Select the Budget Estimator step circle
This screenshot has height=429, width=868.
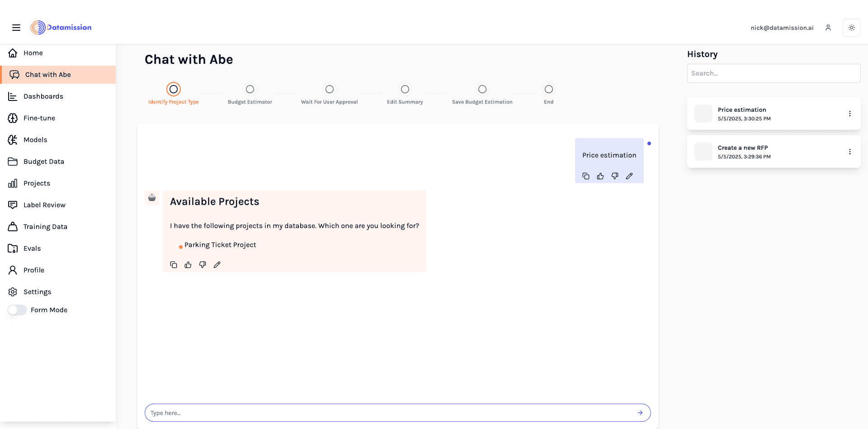[250, 89]
